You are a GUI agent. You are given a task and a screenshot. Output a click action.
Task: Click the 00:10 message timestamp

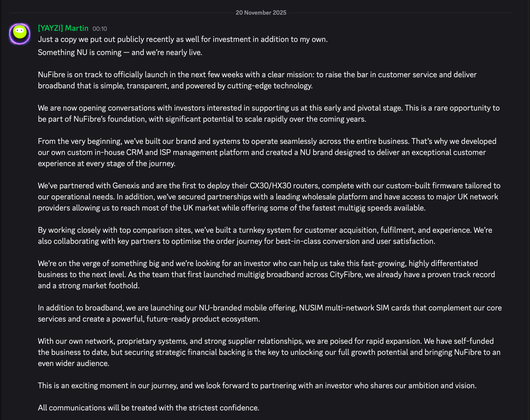(100, 29)
